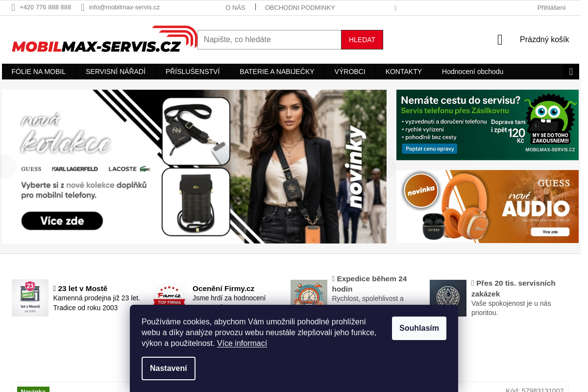
Task: Open the 'Nemáte cestu do servisu?' banner
Action: point(488,125)
